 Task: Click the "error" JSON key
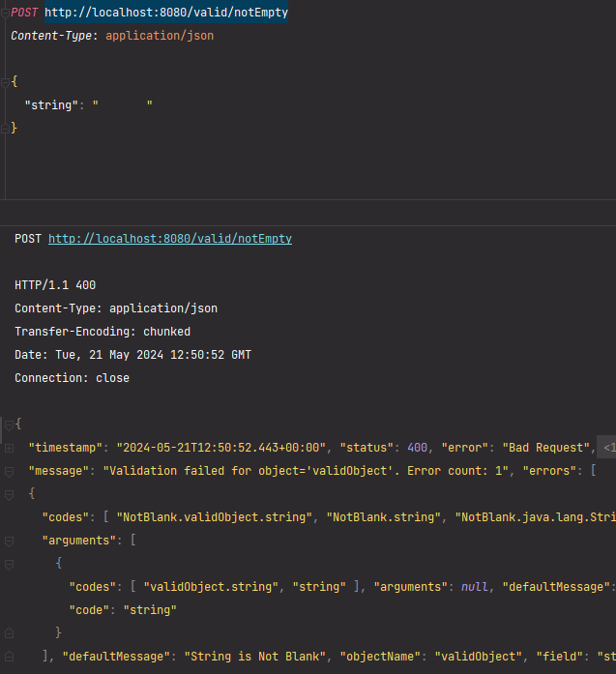coord(465,448)
